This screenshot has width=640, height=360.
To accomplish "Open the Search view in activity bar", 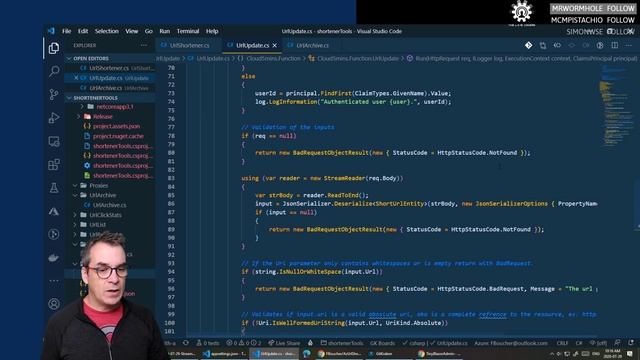I will (53, 71).
